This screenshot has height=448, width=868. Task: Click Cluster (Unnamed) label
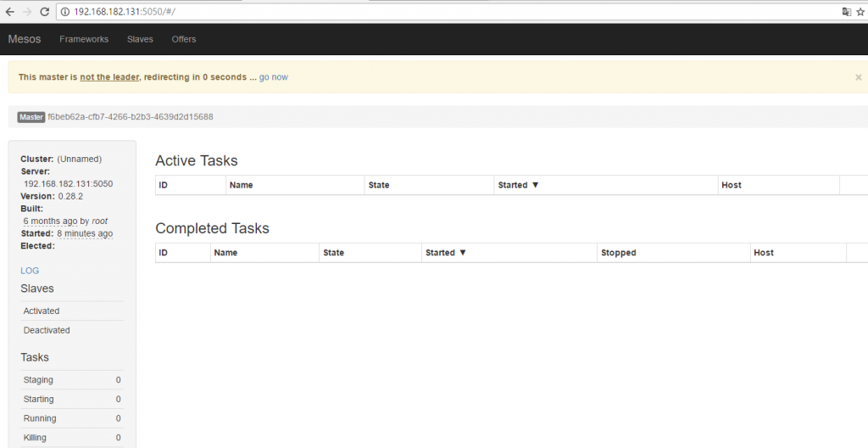61,160
